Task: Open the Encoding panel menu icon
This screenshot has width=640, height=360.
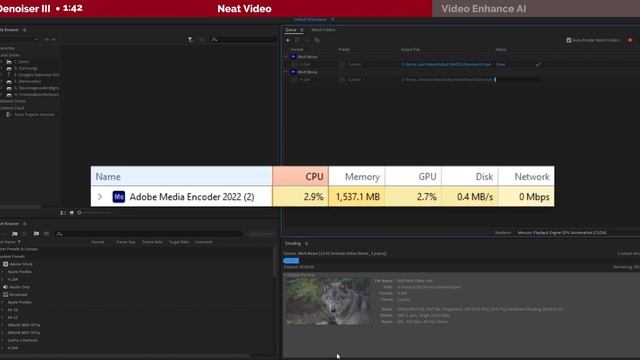Action: pyautogui.click(x=306, y=244)
